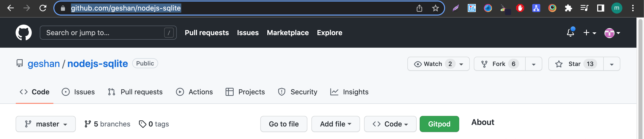This screenshot has width=644, height=139.
Task: Click the share page icon in address bar
Action: coord(419,8)
